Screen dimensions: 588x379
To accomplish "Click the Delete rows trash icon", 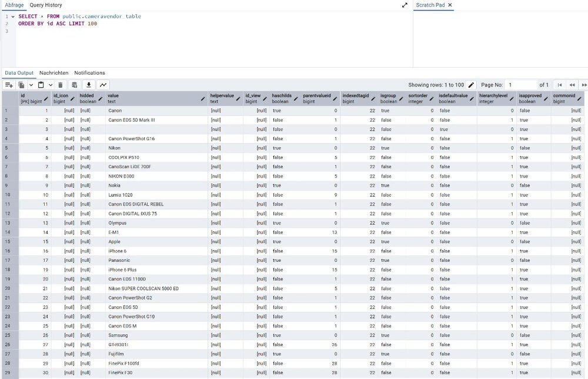I will pyautogui.click(x=60, y=85).
